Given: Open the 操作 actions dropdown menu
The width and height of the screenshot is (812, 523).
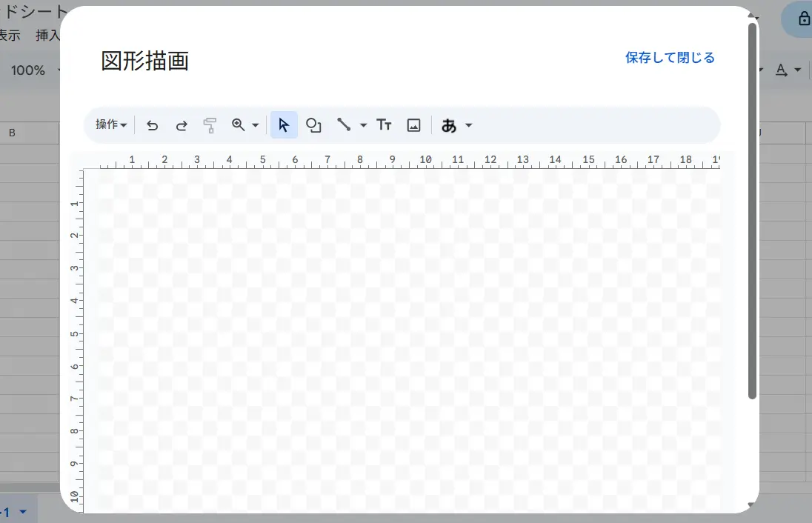Looking at the screenshot, I should (111, 125).
